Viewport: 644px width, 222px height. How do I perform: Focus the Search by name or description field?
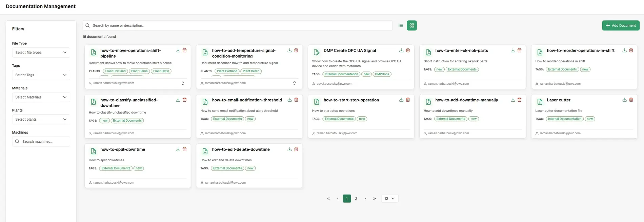coord(238,25)
